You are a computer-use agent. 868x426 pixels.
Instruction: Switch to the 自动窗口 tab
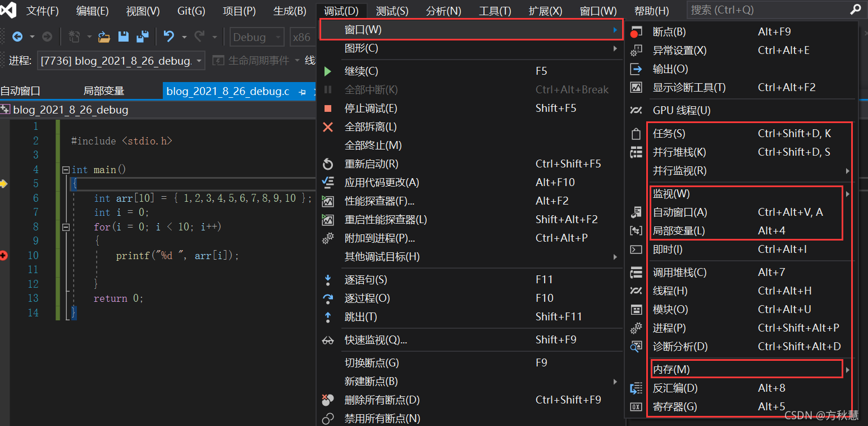click(x=21, y=91)
